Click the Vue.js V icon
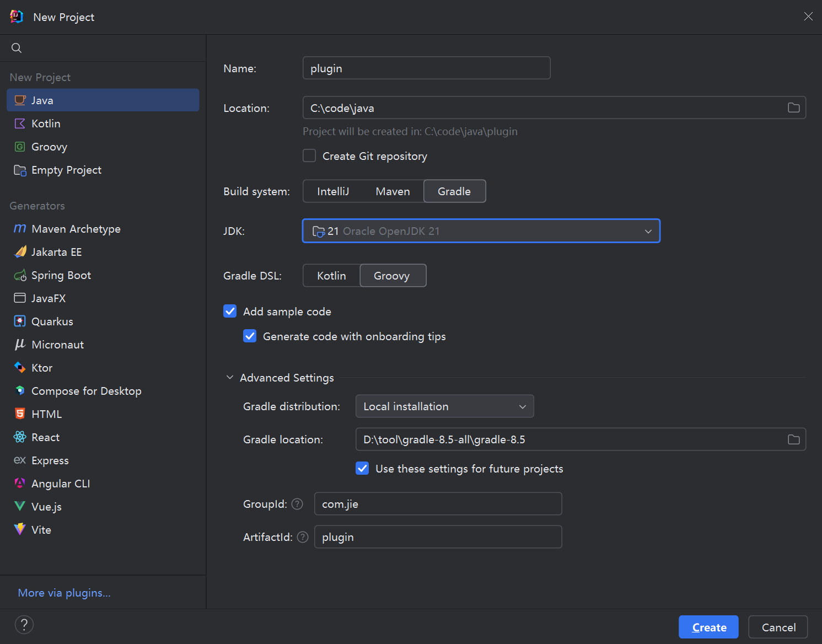The image size is (822, 644). (x=20, y=506)
